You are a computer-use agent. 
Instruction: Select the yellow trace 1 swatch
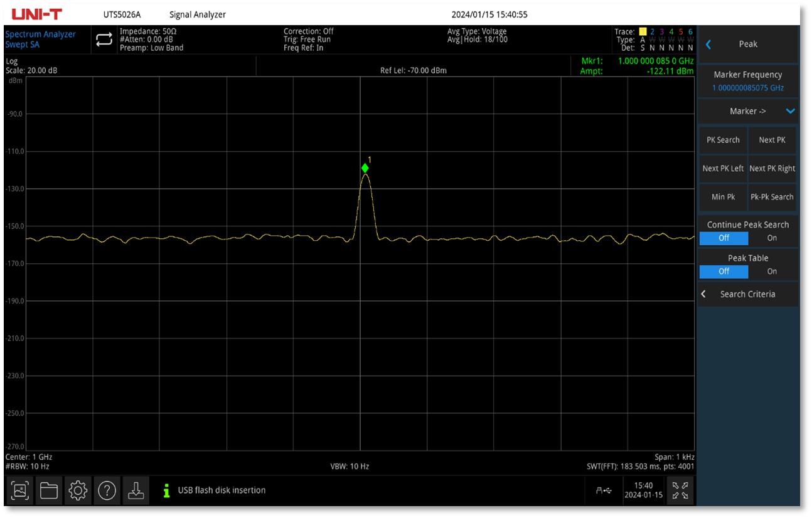coord(643,32)
